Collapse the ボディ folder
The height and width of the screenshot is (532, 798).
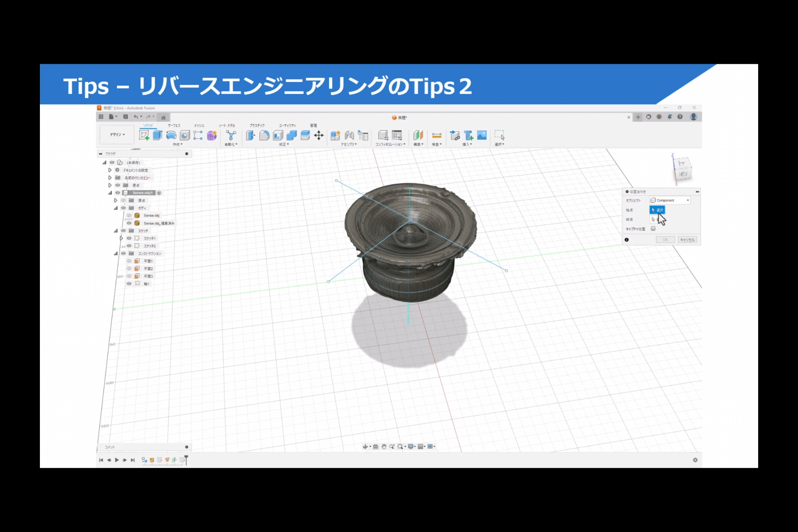pyautogui.click(x=116, y=208)
